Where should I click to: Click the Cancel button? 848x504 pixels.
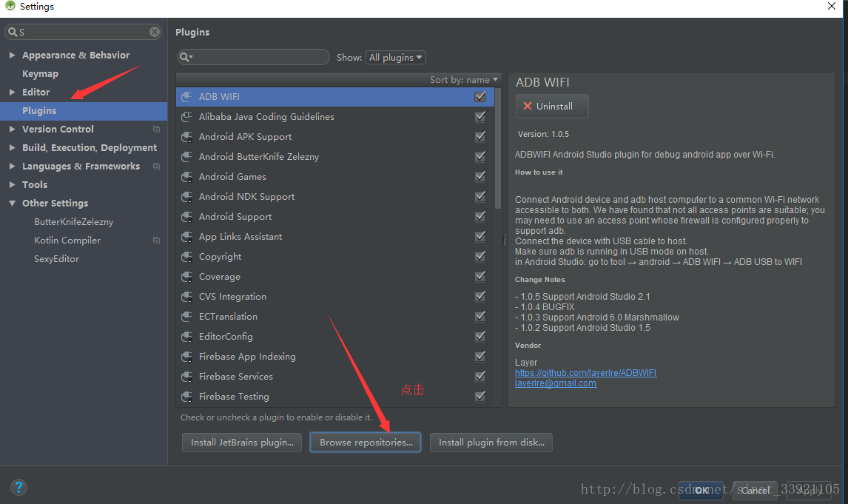(x=755, y=490)
